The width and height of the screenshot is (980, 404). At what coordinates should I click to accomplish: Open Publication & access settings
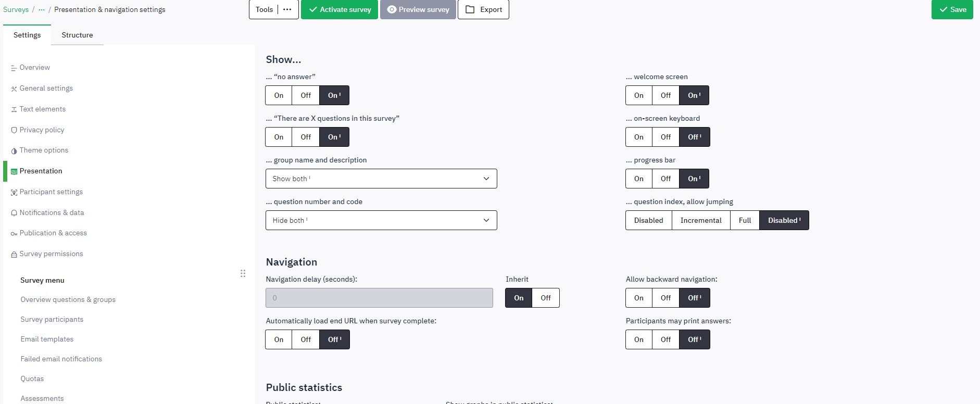coord(53,233)
